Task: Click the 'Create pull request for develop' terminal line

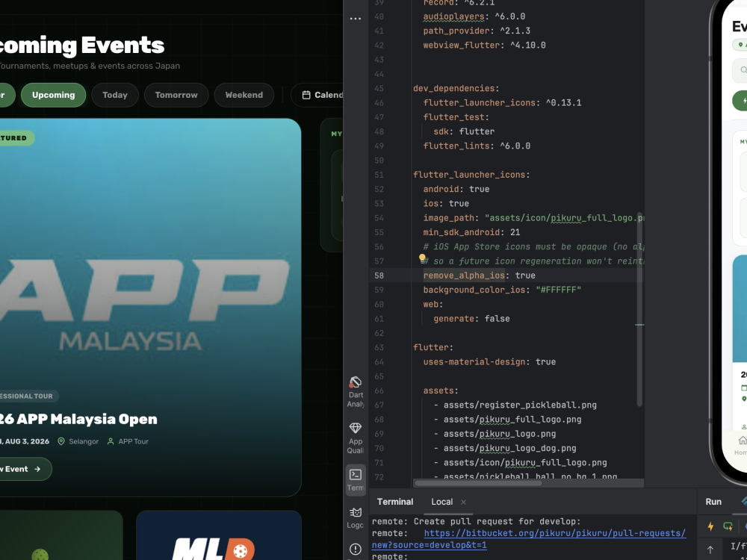Action: [477, 521]
